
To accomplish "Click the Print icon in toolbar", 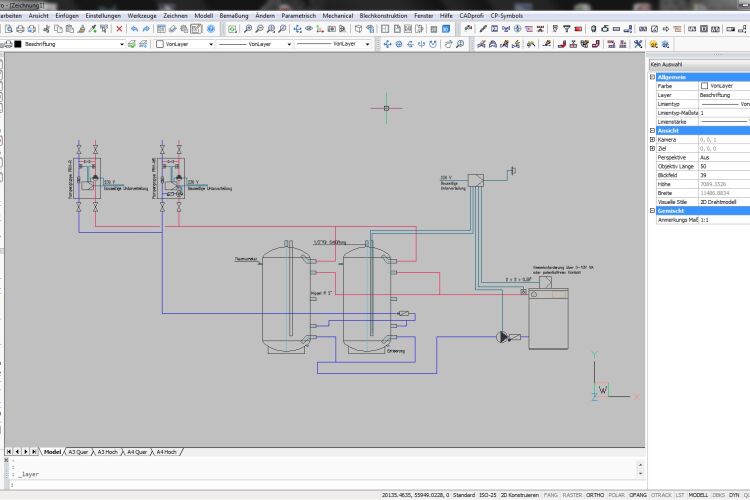I will coord(21,29).
